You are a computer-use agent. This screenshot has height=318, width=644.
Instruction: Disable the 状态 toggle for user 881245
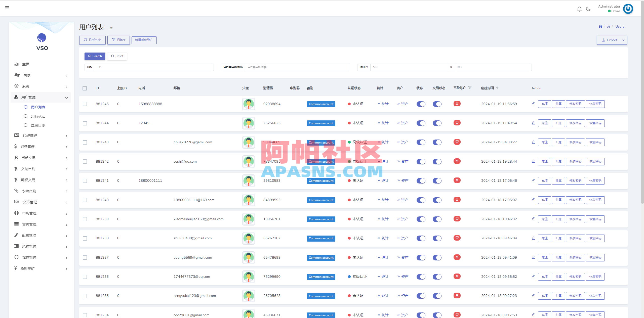[421, 104]
